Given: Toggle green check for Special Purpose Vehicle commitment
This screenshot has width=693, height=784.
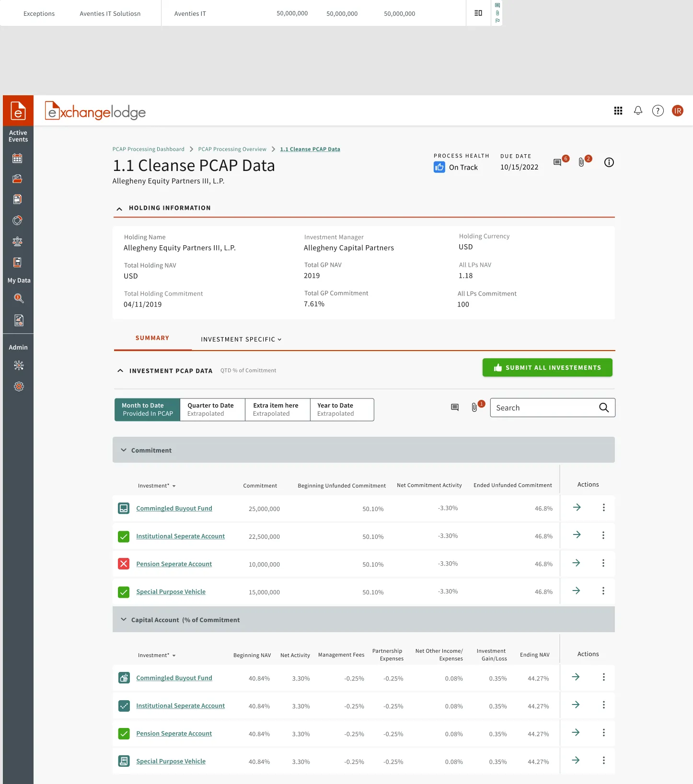Looking at the screenshot, I should click(124, 592).
